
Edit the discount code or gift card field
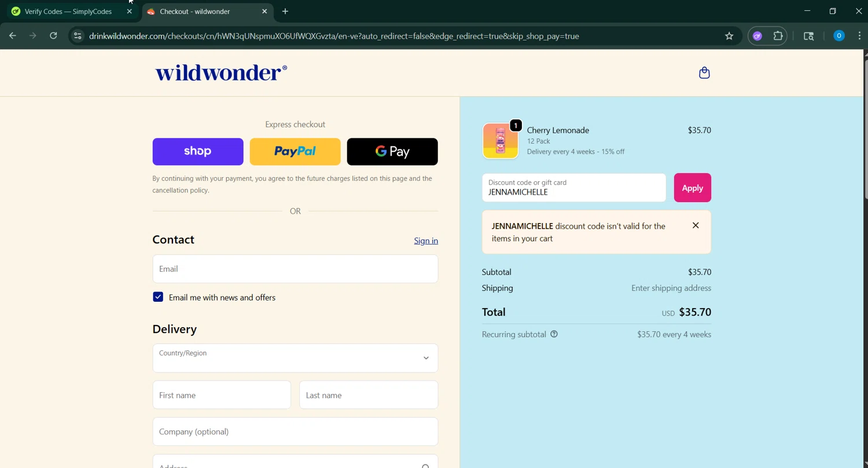coord(574,188)
